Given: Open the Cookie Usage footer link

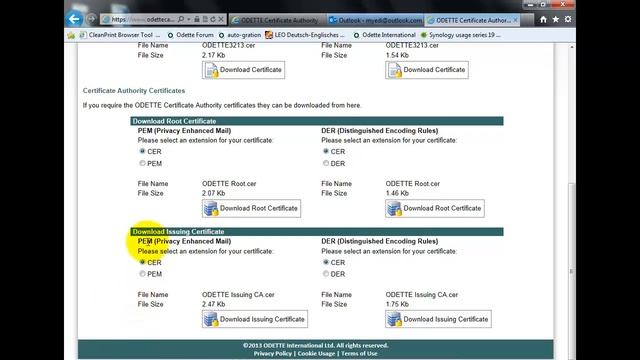Looking at the screenshot, I should point(316,353).
